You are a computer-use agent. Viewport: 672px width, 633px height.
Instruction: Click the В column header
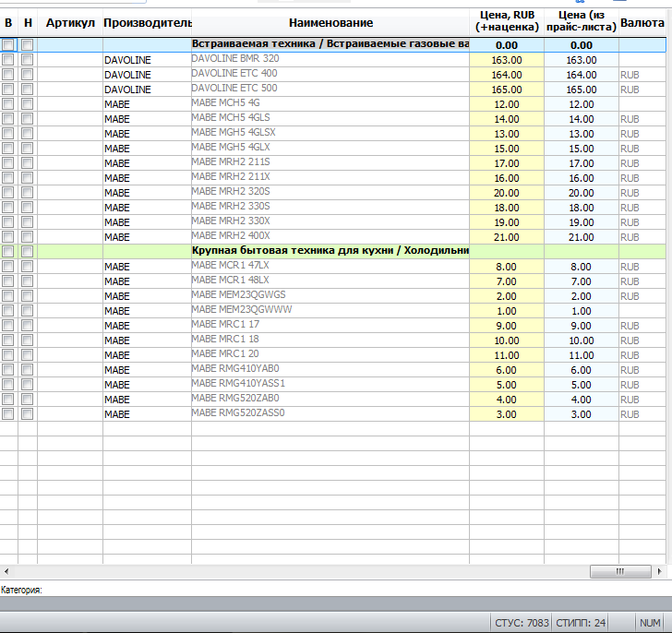coord(8,23)
